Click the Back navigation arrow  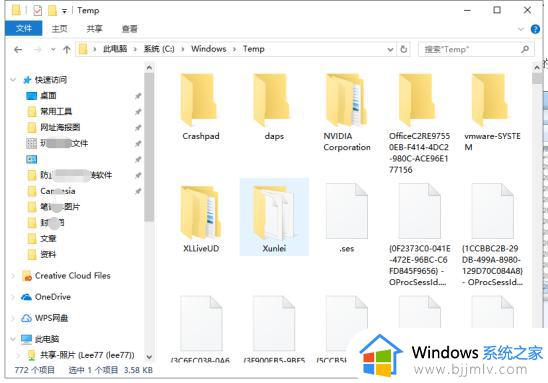click(18, 50)
